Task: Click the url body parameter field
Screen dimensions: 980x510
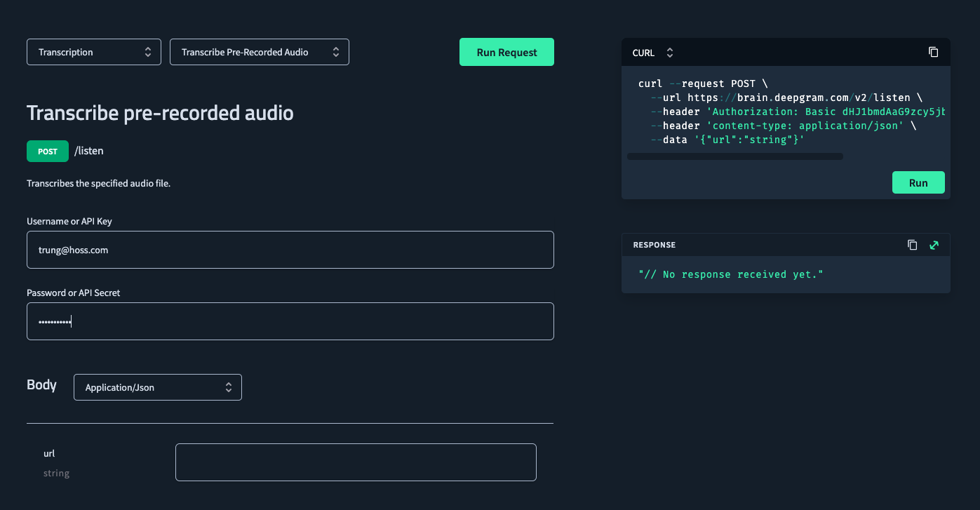Action: (x=356, y=462)
